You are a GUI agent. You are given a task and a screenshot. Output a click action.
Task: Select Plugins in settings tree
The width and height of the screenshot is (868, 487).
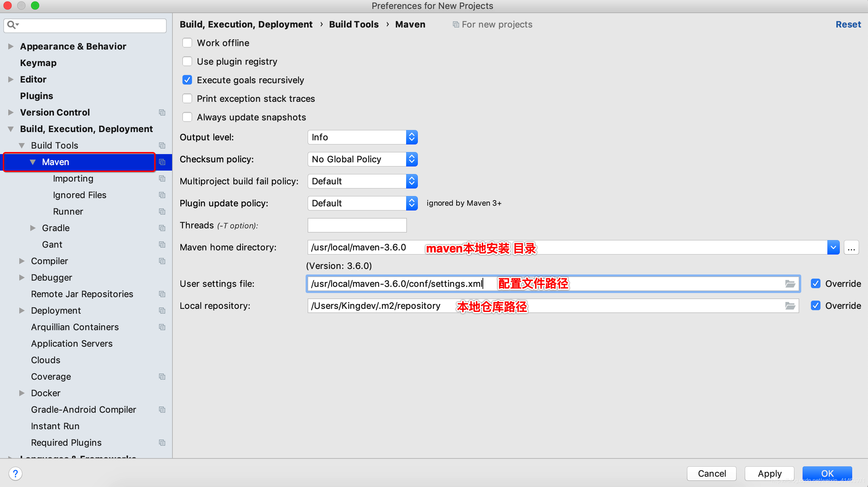click(36, 96)
